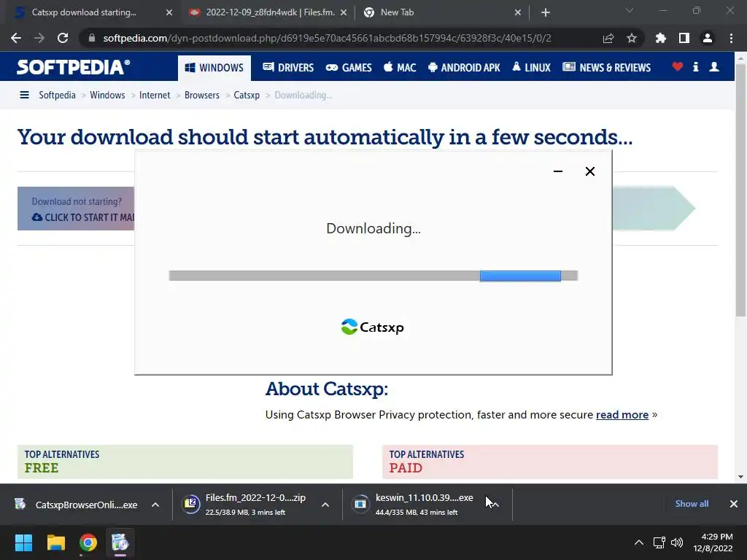Go back using the browser back arrow
This screenshot has width=747, height=560.
(x=16, y=38)
